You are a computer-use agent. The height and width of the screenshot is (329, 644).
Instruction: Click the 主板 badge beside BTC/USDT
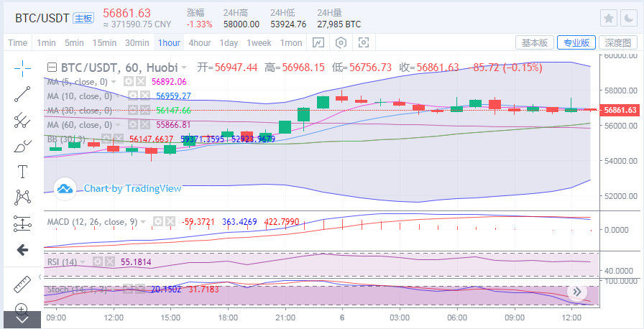point(83,19)
